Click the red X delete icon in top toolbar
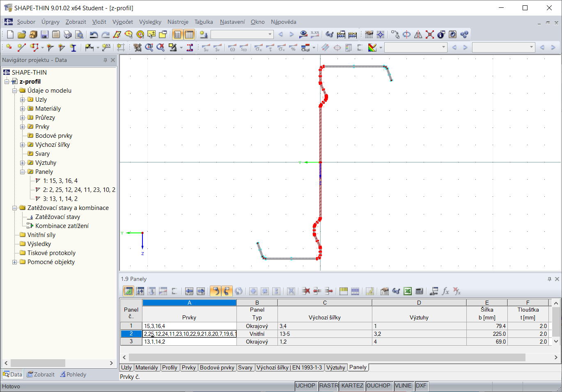 tap(429, 34)
